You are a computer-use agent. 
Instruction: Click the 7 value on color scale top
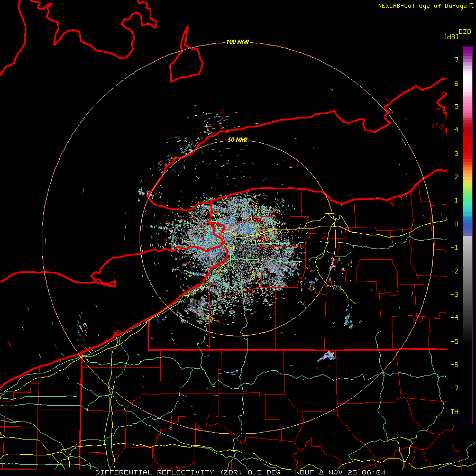pyautogui.click(x=456, y=59)
